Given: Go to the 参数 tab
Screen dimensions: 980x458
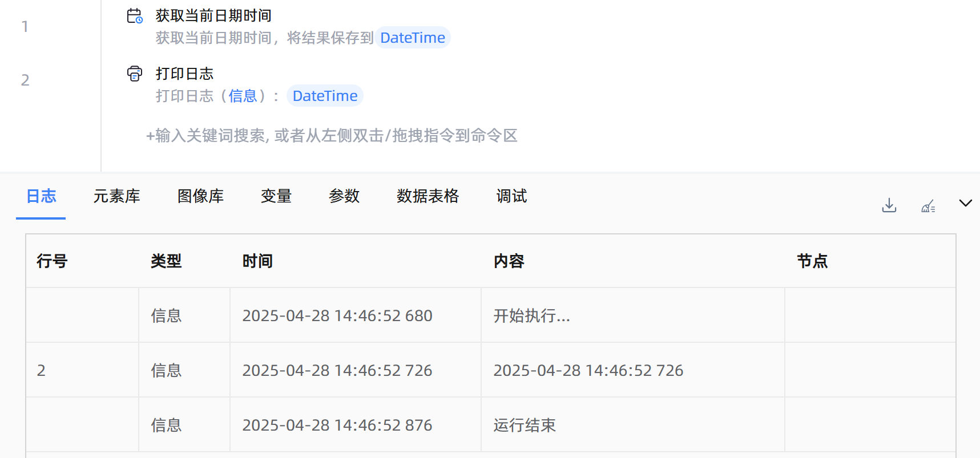Looking at the screenshot, I should tap(344, 196).
